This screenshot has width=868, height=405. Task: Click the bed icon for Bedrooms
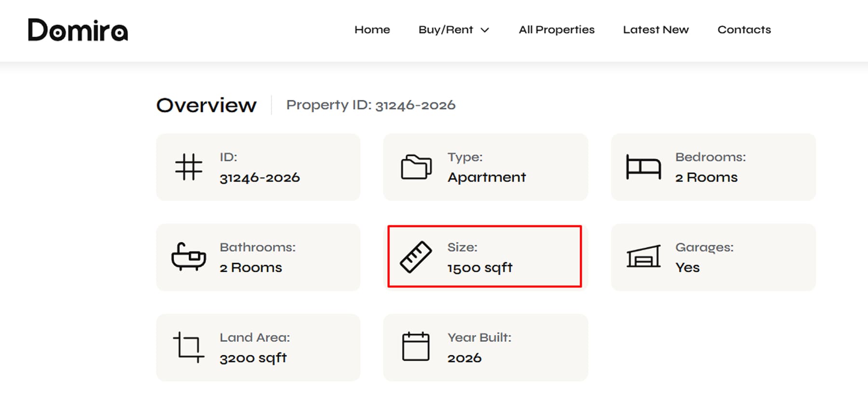643,167
